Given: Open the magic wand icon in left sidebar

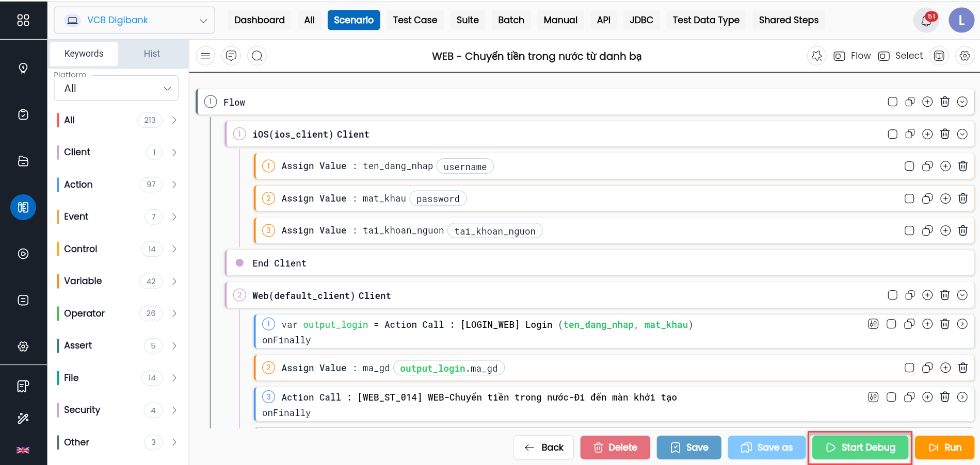Looking at the screenshot, I should 23,418.
